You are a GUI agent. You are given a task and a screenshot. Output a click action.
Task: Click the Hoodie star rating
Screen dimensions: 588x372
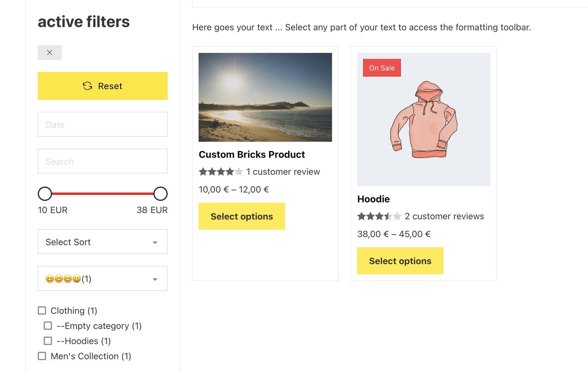[379, 216]
